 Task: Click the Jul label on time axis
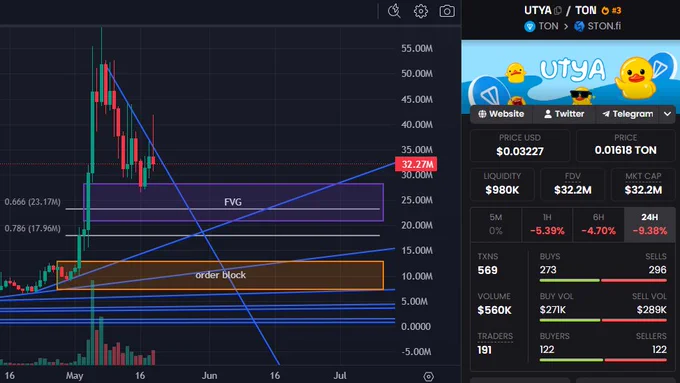[340, 376]
